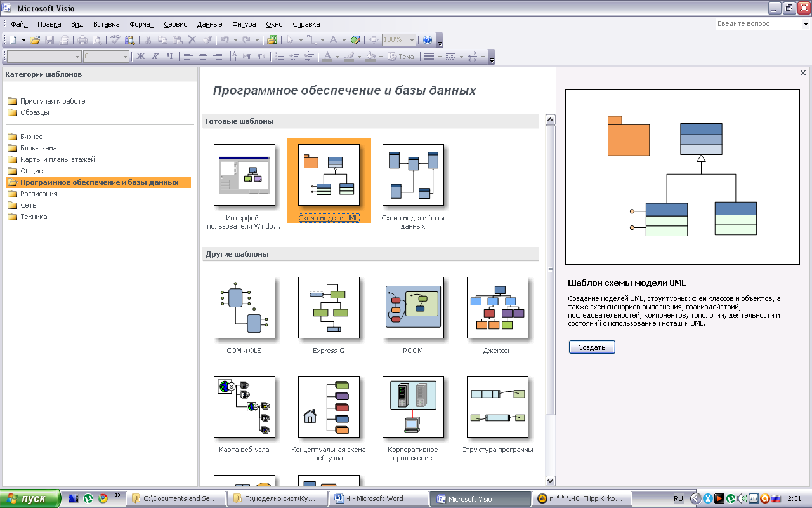Screen dimensions: 812x508
Task: Open the New document dropdown arrow
Action: coord(23,40)
